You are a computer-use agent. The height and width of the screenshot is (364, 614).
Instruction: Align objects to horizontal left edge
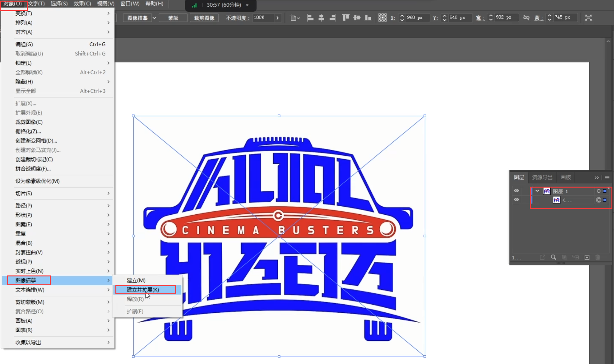pyautogui.click(x=310, y=18)
